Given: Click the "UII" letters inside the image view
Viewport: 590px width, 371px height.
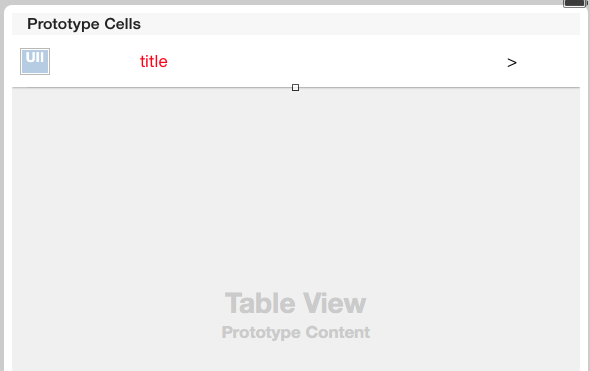Looking at the screenshot, I should pos(35,58).
